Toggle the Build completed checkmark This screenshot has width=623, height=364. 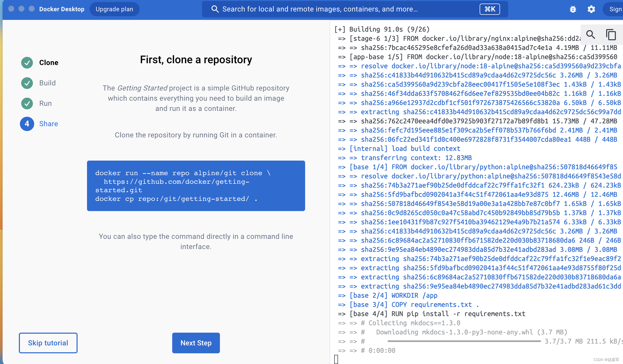27,83
